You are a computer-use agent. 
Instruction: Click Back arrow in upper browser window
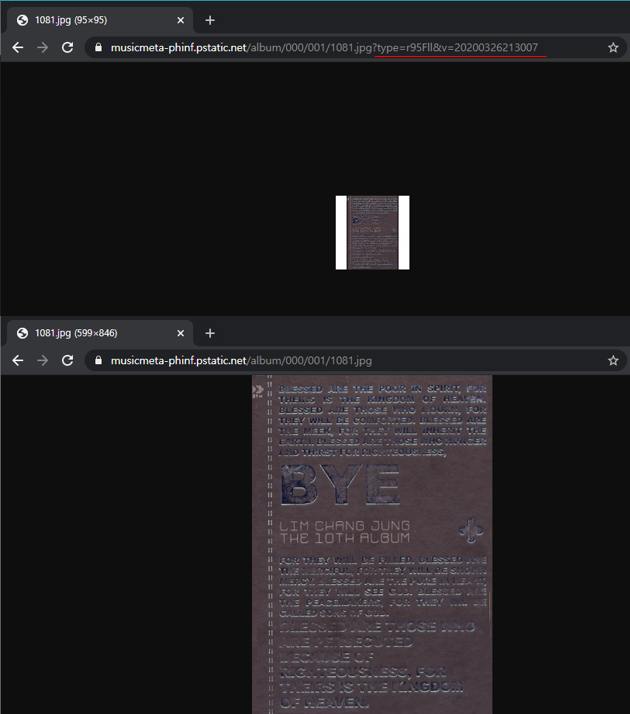click(18, 47)
